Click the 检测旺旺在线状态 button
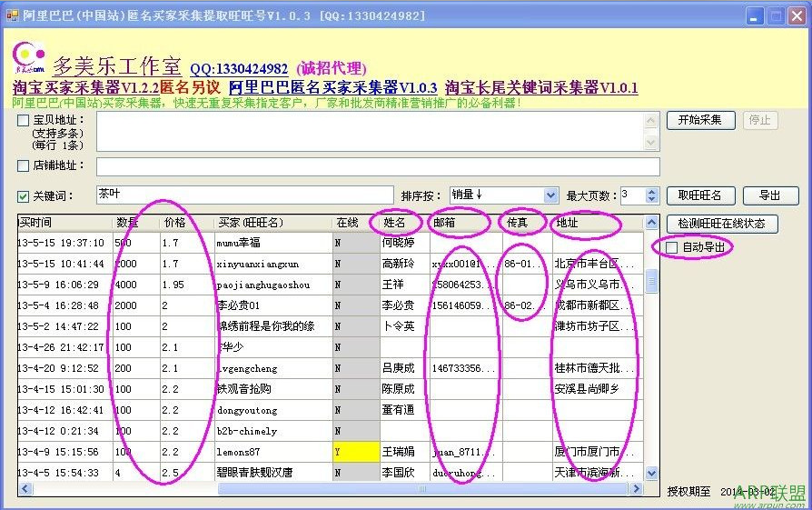The height and width of the screenshot is (510, 812). [722, 224]
